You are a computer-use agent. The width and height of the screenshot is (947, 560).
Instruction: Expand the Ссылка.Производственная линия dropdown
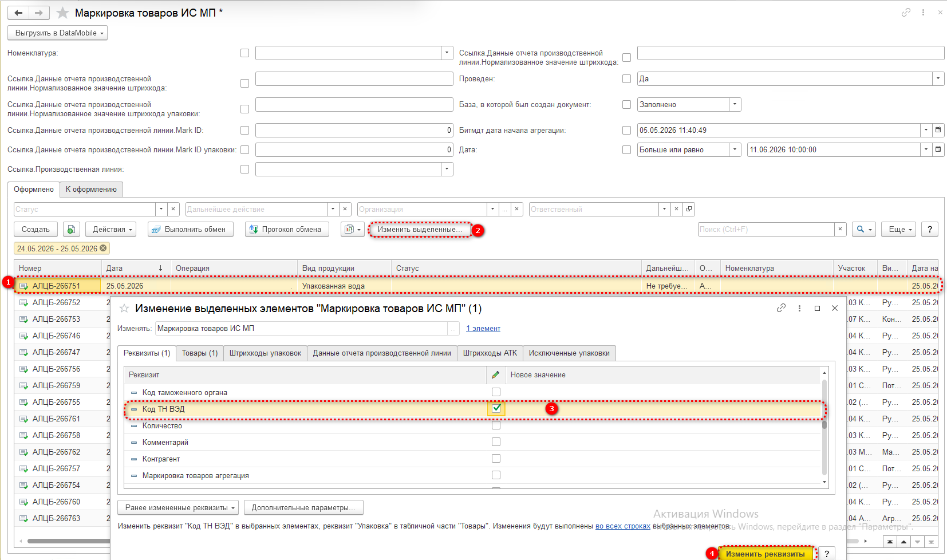(x=447, y=169)
